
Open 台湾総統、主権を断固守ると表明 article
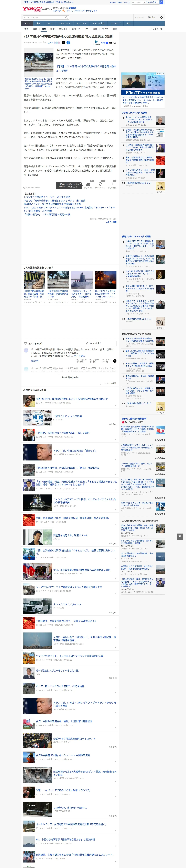75,855
